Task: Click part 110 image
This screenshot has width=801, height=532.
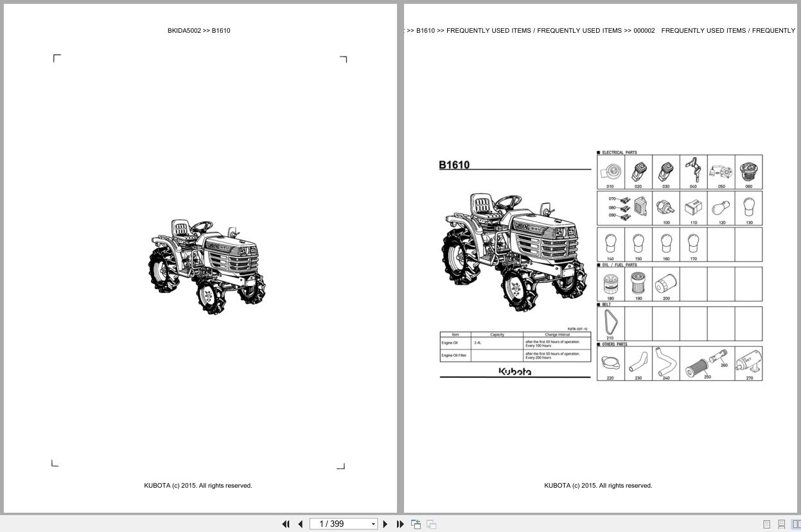Action: 694,208
